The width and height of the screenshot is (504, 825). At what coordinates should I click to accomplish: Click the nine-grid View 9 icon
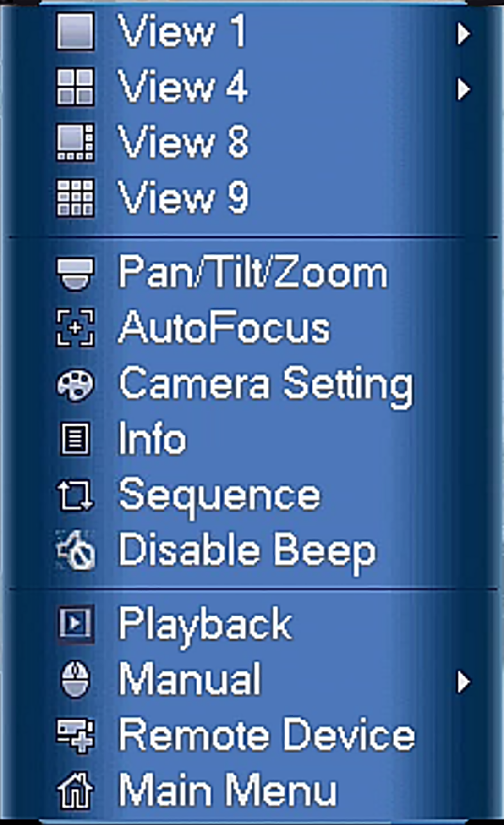click(x=76, y=198)
